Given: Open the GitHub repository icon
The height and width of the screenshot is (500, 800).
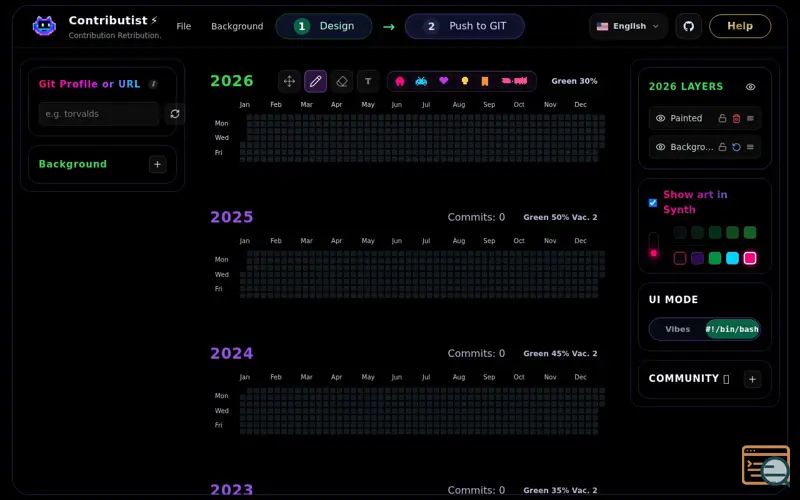Looking at the screenshot, I should [689, 26].
